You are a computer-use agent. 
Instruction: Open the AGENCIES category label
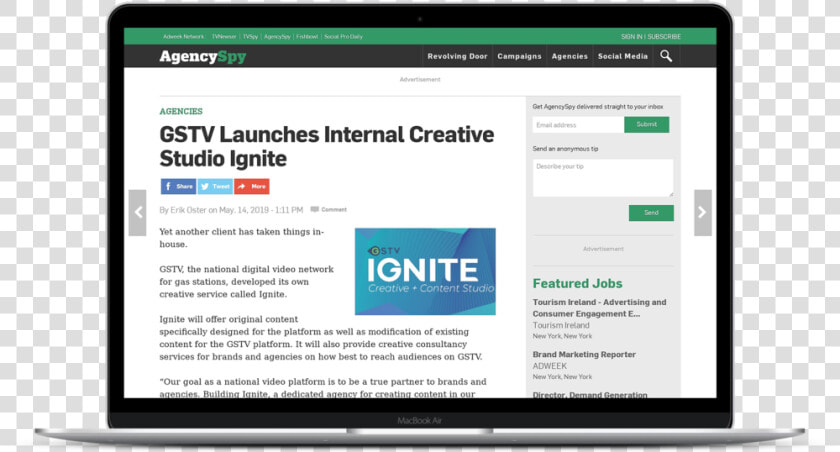[x=181, y=111]
